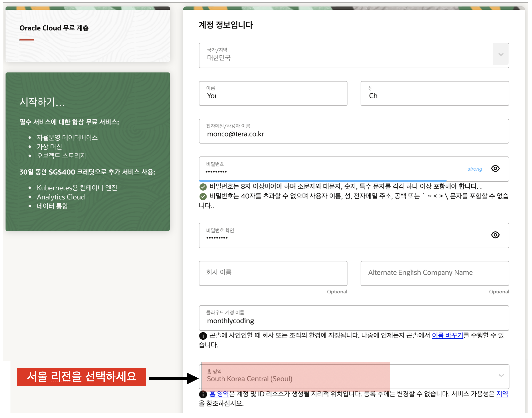The image size is (532, 418).
Task: Follow the 지역 regions link
Action: [x=502, y=394]
